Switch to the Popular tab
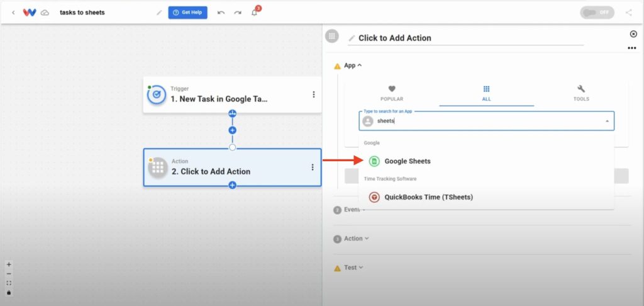Image resolution: width=644 pixels, height=306 pixels. pyautogui.click(x=392, y=94)
